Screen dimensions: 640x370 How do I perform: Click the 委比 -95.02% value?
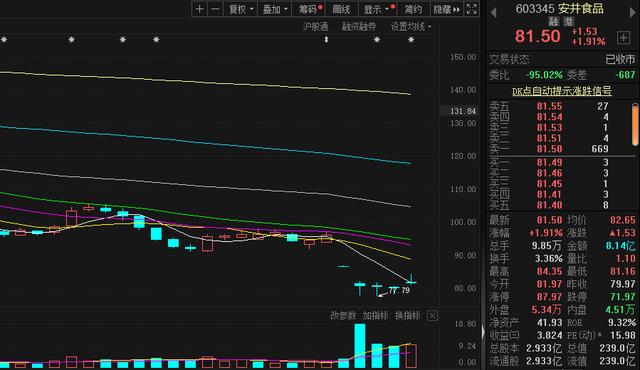tap(544, 75)
